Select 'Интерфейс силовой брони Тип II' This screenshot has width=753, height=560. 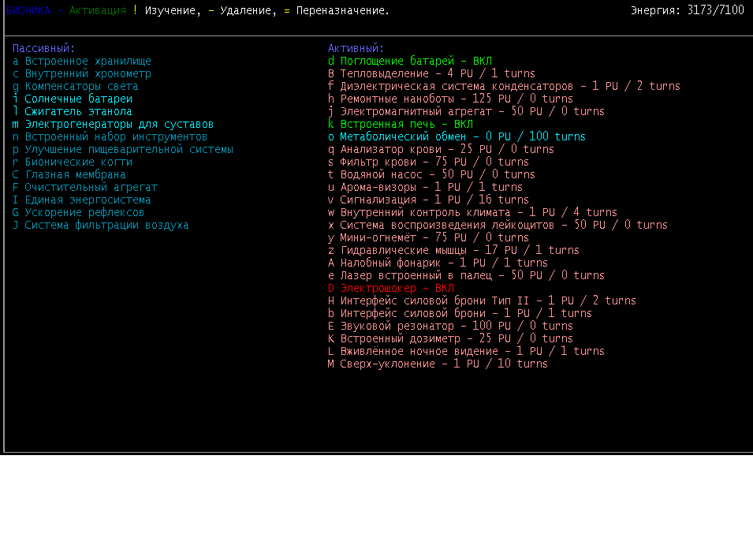pos(482,301)
